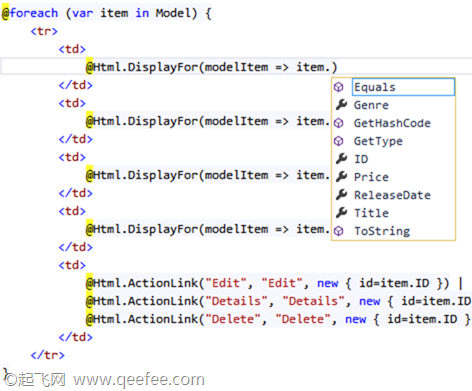Click the ID property wrench icon
Screen dimensions: 472x391
pyautogui.click(x=341, y=159)
